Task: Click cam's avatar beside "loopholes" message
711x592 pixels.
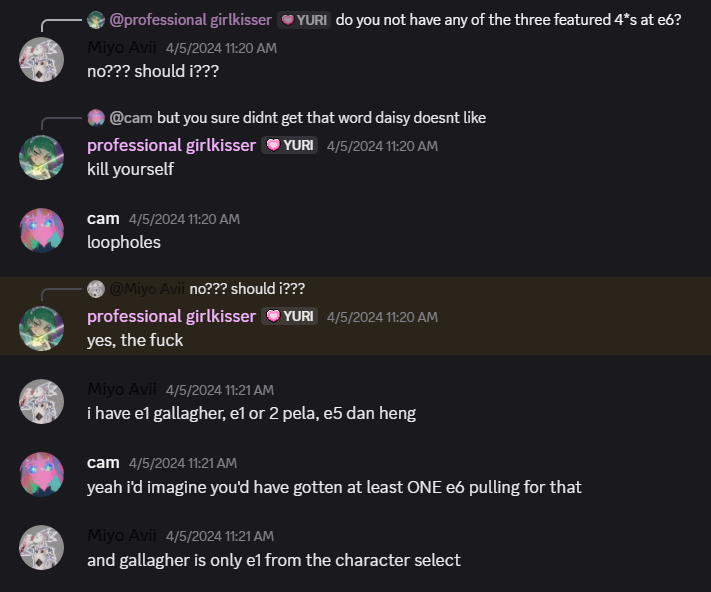Action: pyautogui.click(x=42, y=230)
